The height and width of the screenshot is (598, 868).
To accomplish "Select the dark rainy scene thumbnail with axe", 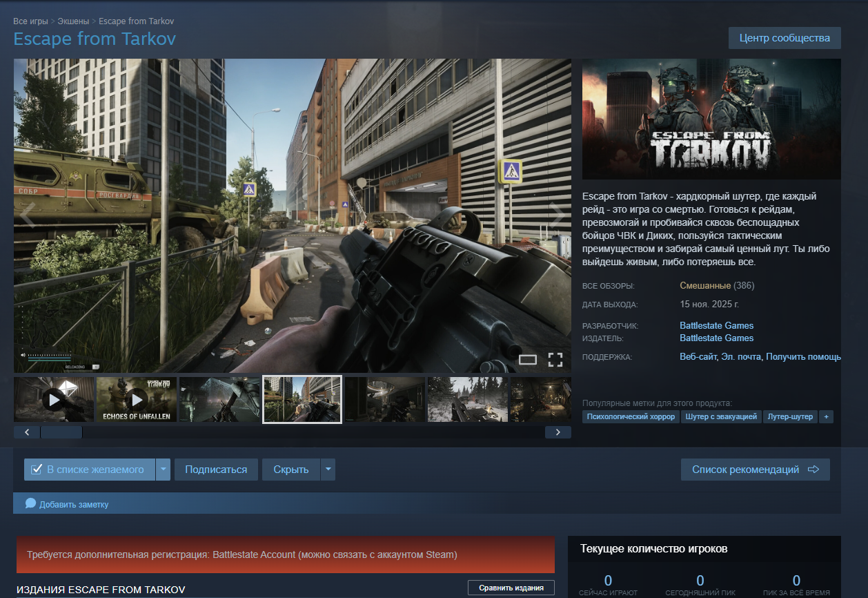I will [x=219, y=399].
